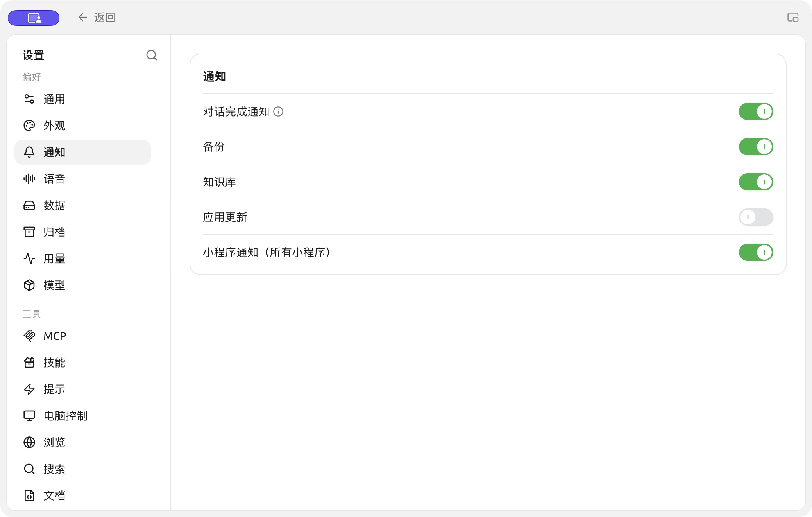
Task: Click the magnifier icon for 搜索
Action: point(29,469)
